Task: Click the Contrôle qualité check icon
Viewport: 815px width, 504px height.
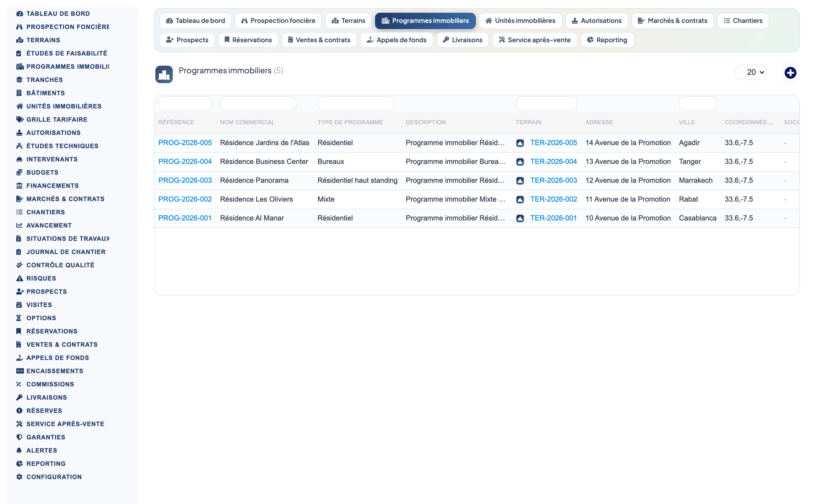Action: click(19, 265)
